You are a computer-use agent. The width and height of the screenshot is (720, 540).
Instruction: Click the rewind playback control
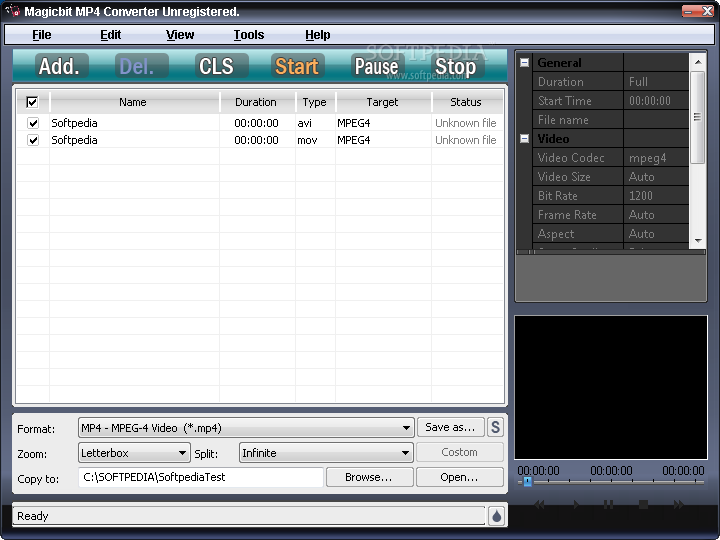[x=540, y=505]
